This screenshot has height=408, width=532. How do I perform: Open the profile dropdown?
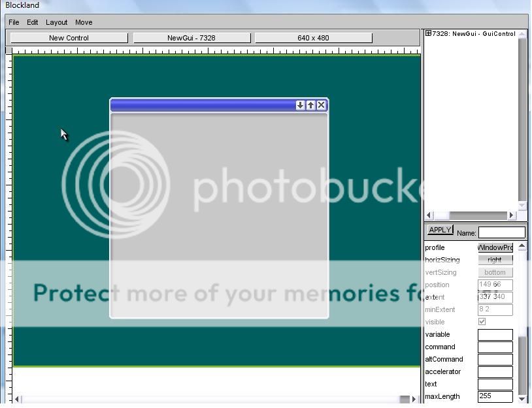[x=495, y=247]
